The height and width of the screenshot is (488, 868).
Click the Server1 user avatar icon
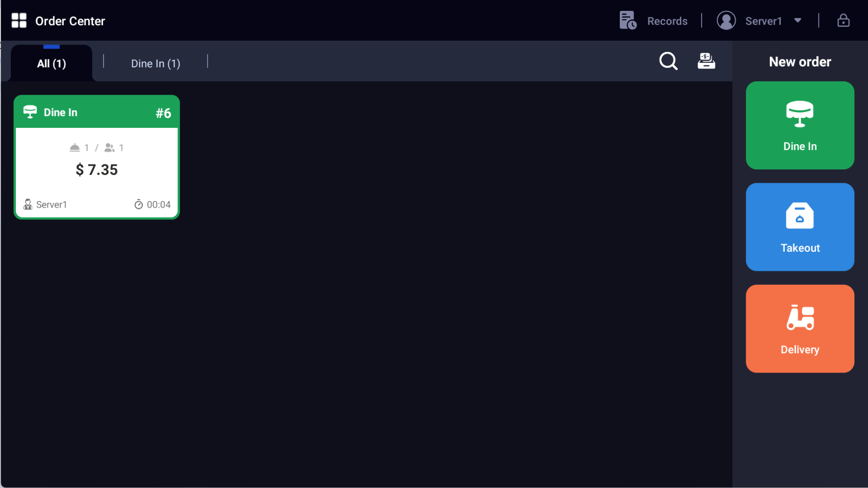point(726,21)
